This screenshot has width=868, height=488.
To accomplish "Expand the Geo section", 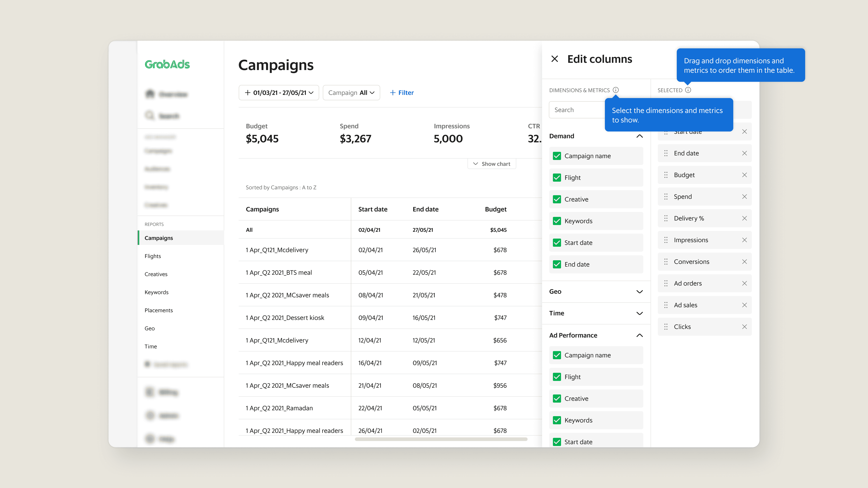I will (x=639, y=292).
